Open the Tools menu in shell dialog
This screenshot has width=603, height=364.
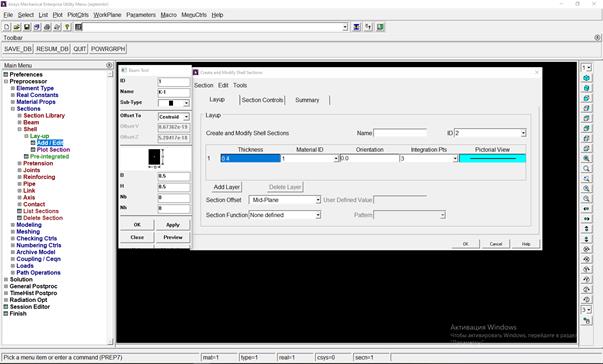240,85
